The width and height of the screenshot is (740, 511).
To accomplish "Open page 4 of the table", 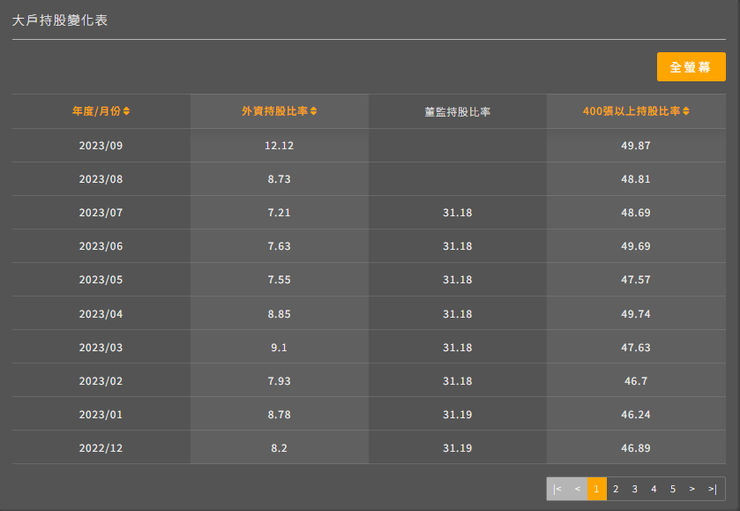I will (x=654, y=489).
